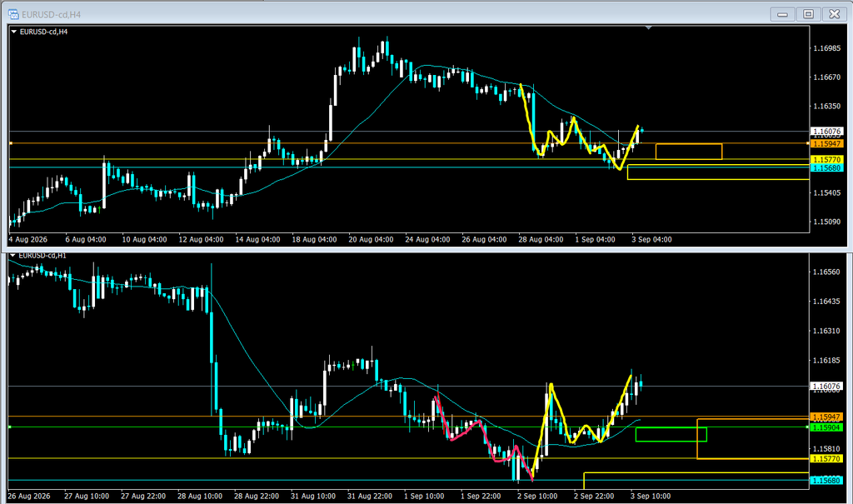Click the orange 1.15947 price label on H4 axis
Screen dimensions: 853x504
(x=826, y=143)
